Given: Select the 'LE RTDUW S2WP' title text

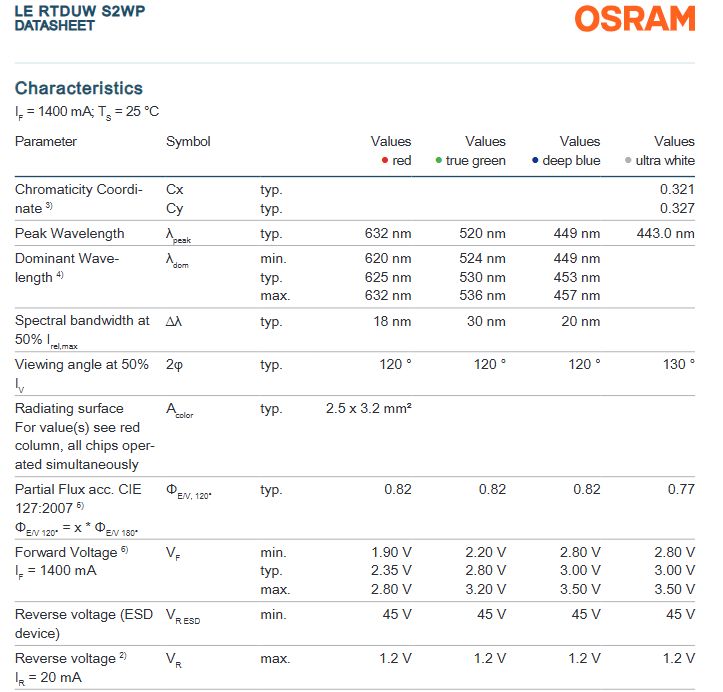Looking at the screenshot, I should point(80,11).
